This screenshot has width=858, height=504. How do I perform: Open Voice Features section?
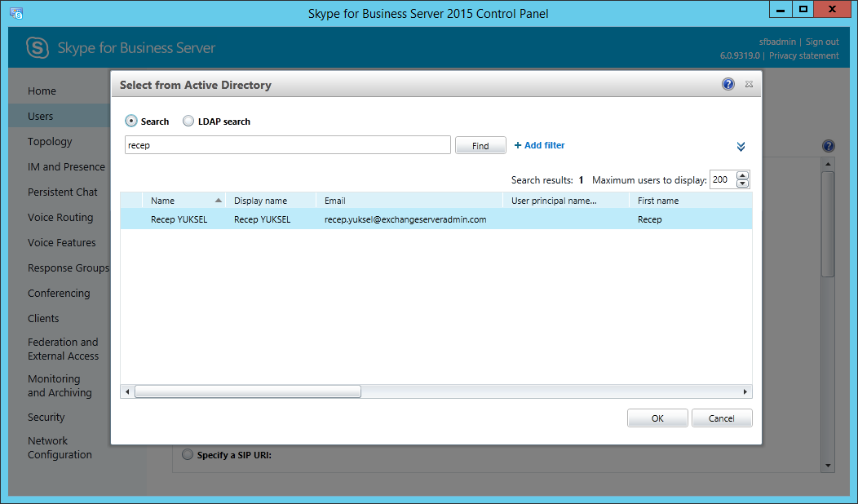[61, 242]
